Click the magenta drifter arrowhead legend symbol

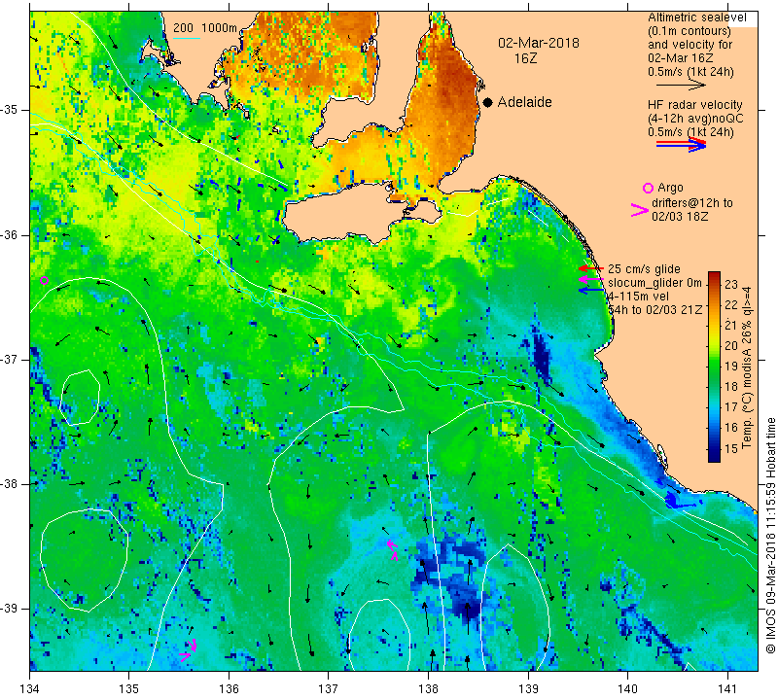tap(639, 210)
